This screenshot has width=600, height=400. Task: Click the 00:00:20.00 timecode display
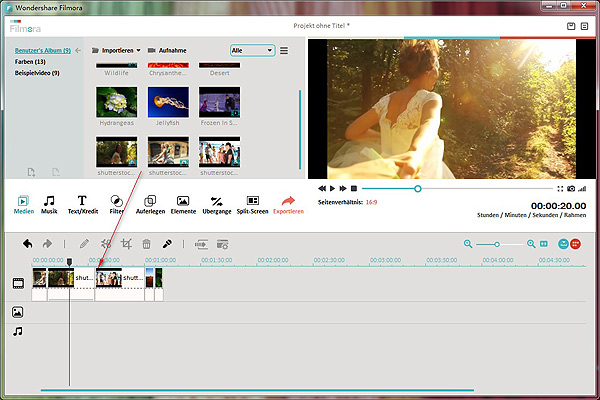tap(558, 206)
